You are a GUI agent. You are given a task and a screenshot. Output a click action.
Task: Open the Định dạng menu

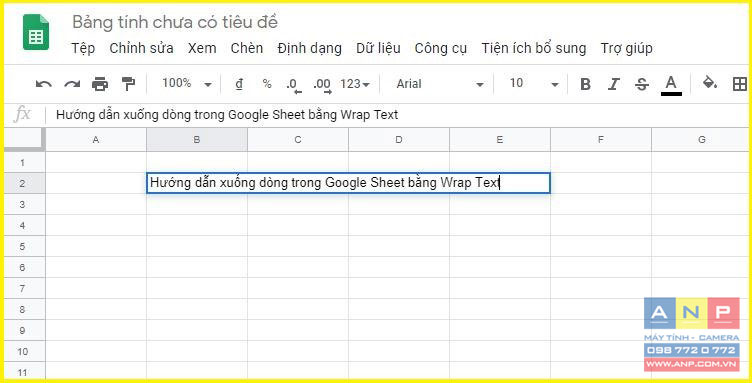click(x=309, y=48)
